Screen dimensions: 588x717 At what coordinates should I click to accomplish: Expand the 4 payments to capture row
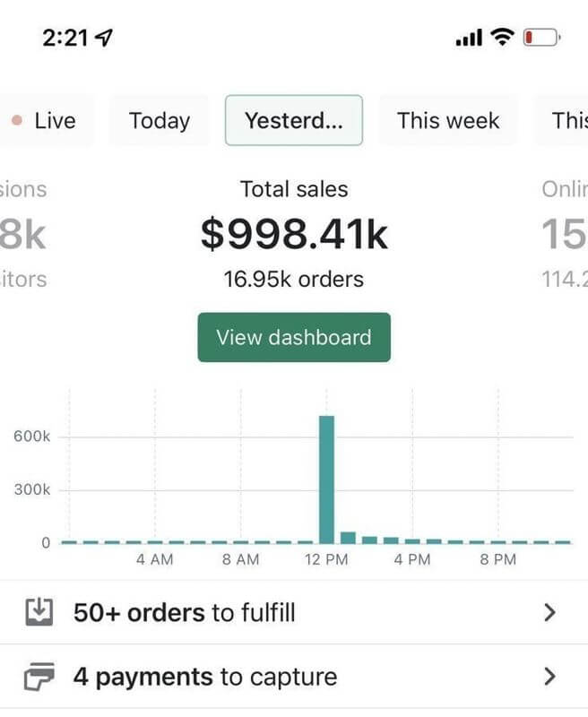pos(293,677)
